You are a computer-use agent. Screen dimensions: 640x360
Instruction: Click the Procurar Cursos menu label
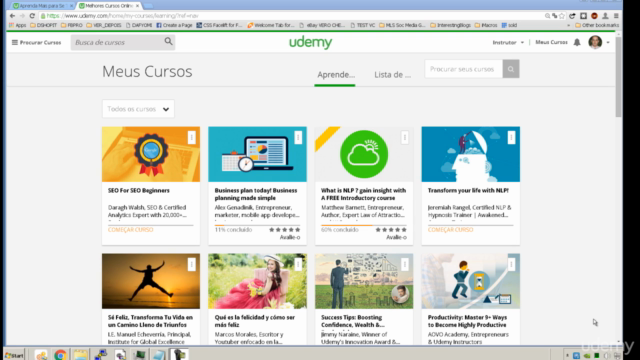(40, 42)
